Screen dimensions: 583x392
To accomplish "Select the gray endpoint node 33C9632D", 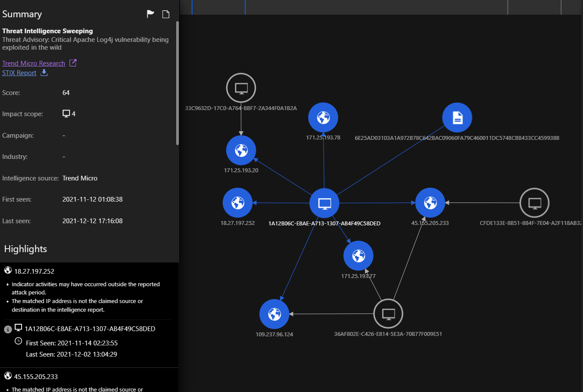I will click(241, 88).
